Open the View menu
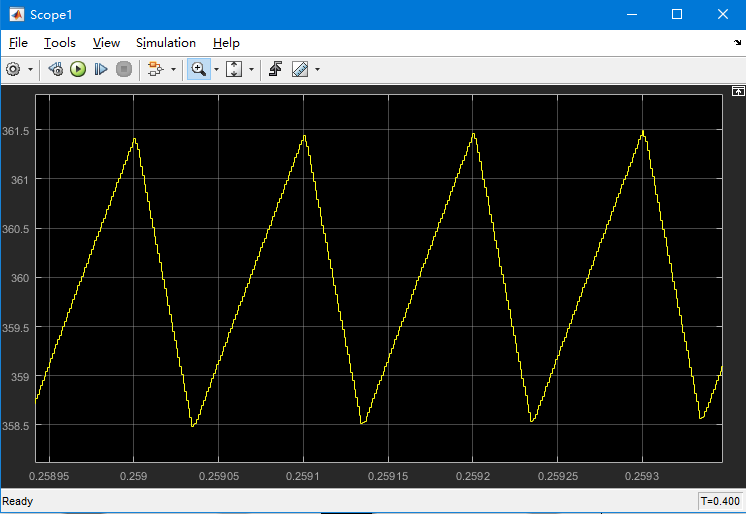This screenshot has width=746, height=514. pos(106,43)
